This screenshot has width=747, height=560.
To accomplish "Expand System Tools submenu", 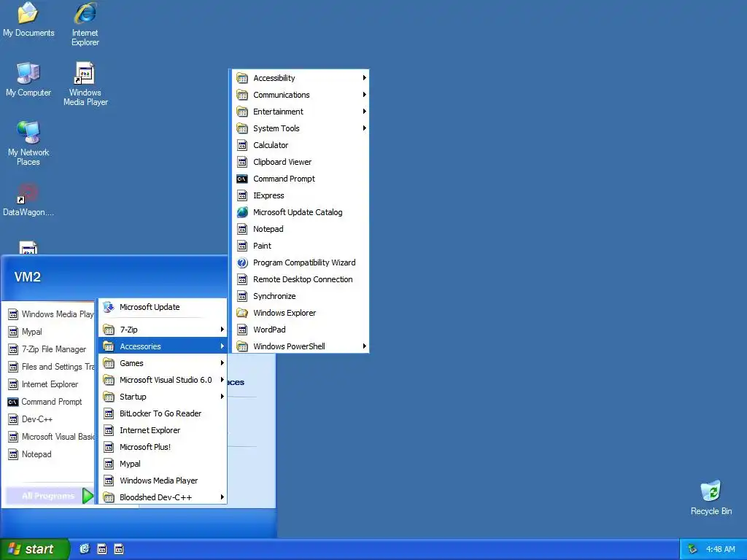I will coord(301,128).
